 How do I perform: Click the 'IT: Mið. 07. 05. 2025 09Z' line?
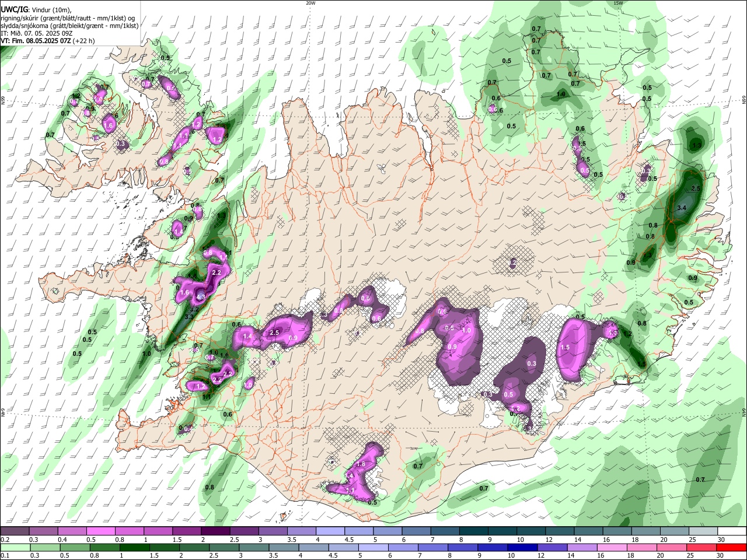click(x=36, y=33)
